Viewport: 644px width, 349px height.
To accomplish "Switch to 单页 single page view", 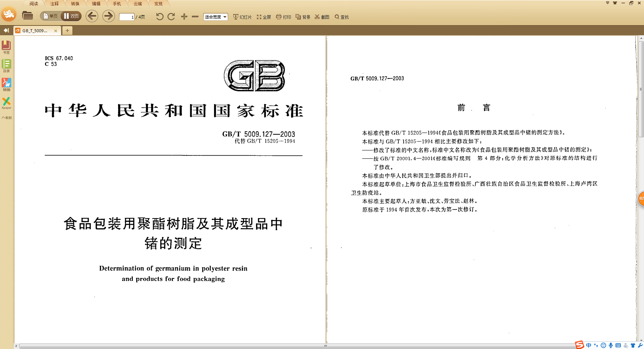I will [x=50, y=16].
